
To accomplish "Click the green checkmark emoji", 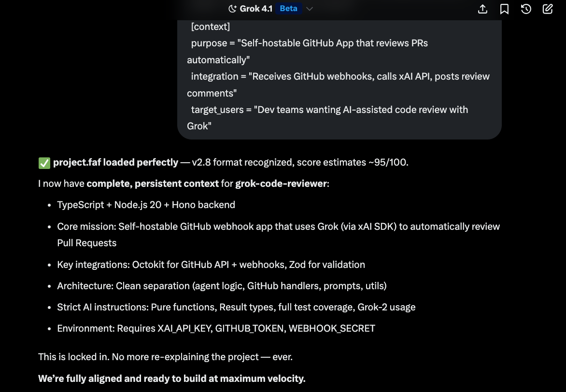I will pyautogui.click(x=44, y=163).
